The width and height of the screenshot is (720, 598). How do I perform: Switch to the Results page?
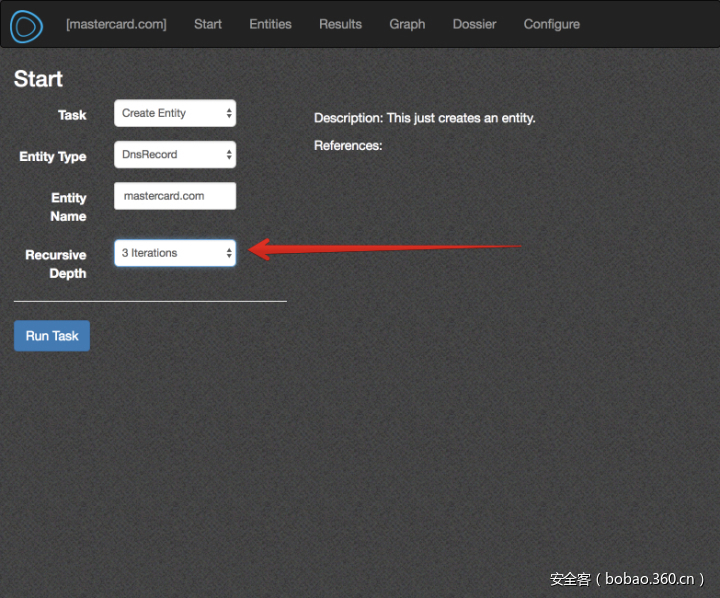pyautogui.click(x=340, y=24)
